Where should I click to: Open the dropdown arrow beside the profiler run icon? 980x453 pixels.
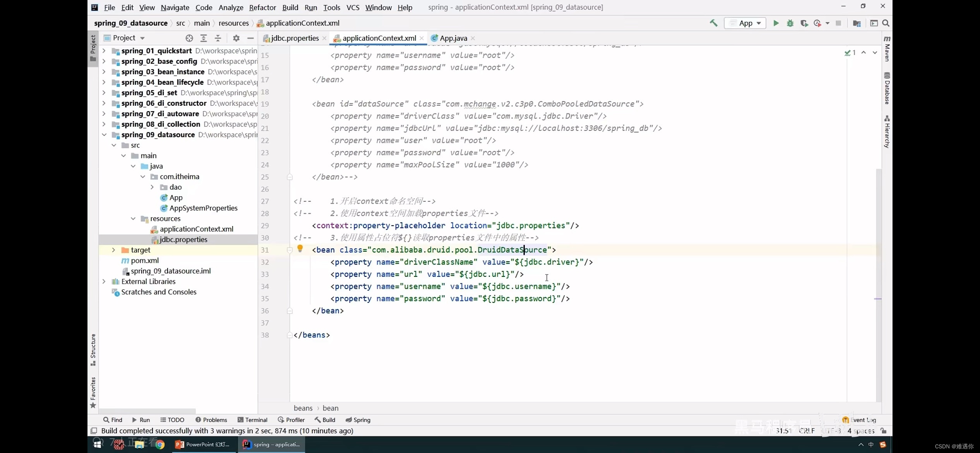point(827,23)
